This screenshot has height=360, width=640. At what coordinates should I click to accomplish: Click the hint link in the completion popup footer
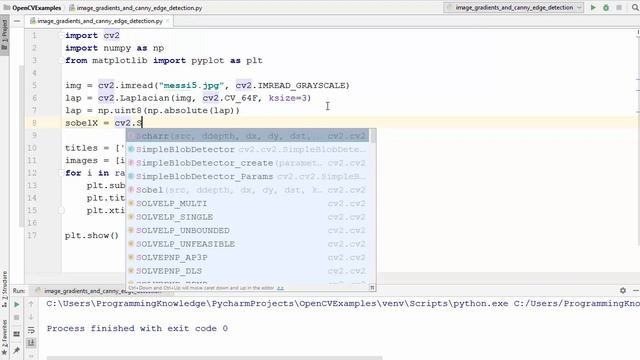coord(280,288)
